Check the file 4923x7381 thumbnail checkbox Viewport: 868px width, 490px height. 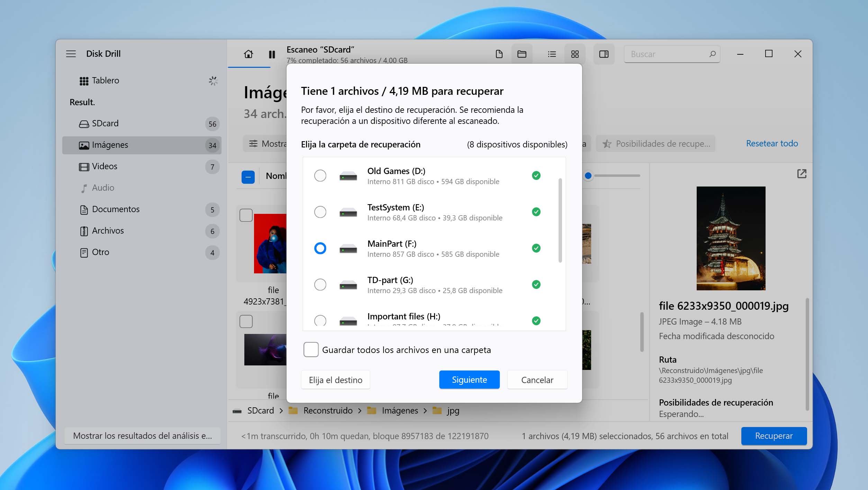[246, 215]
